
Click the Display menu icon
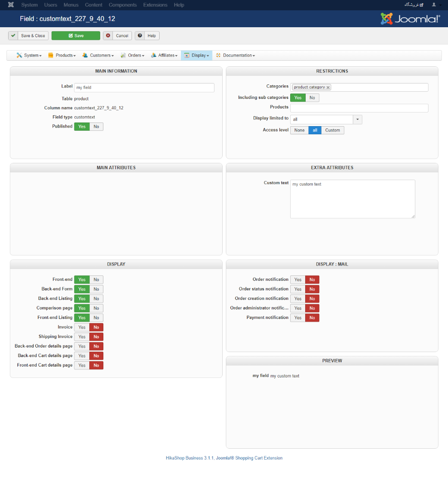click(187, 55)
